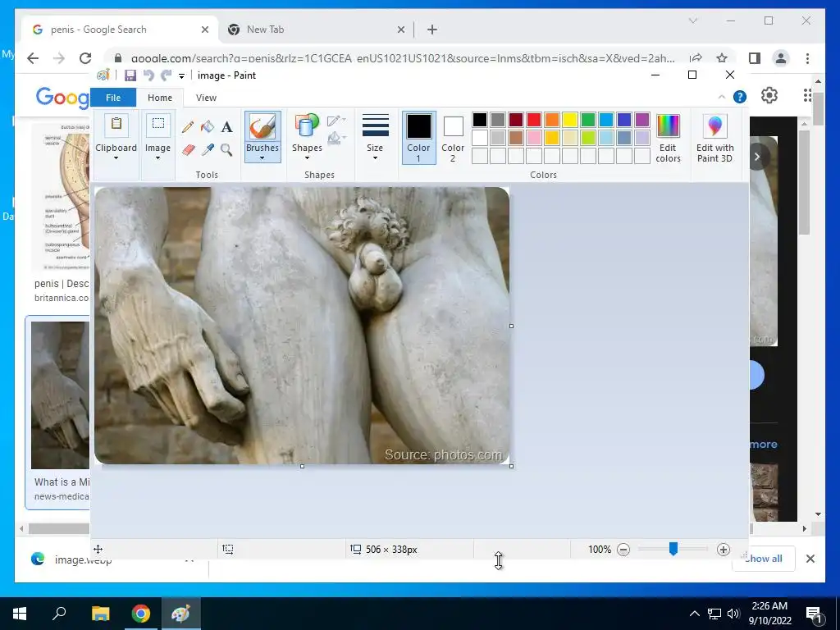This screenshot has width=840, height=630.
Task: Collapse the Paint ribbon with the chevron
Action: (722, 97)
